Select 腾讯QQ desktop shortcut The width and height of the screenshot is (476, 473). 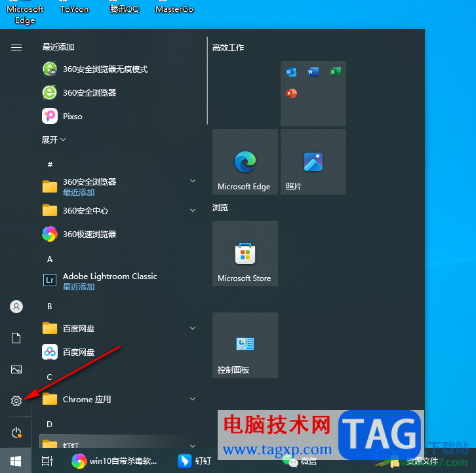coord(125,7)
